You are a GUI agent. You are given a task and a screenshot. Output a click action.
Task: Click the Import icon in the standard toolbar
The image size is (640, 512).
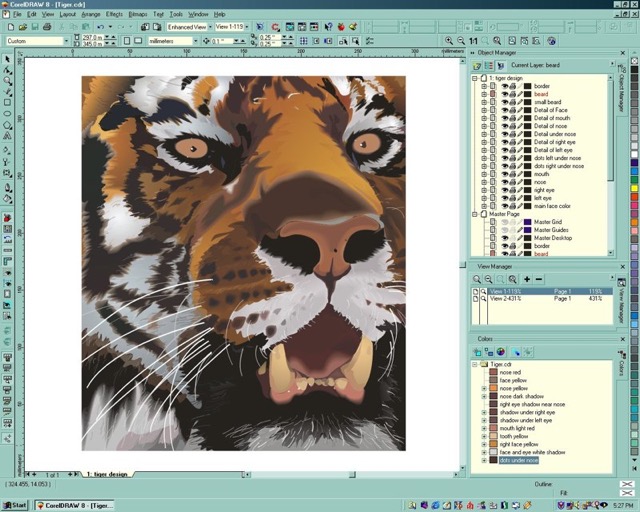[x=145, y=27]
